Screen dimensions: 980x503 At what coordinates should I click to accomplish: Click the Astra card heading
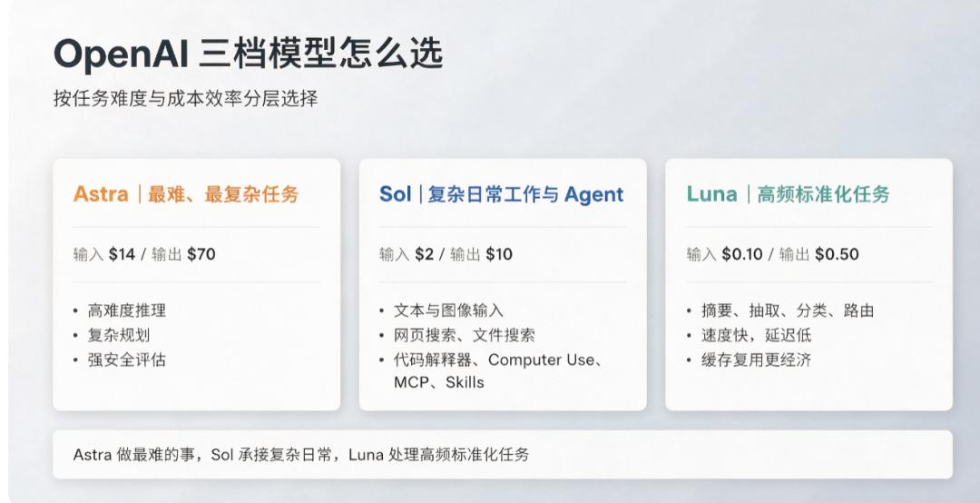pos(186,194)
